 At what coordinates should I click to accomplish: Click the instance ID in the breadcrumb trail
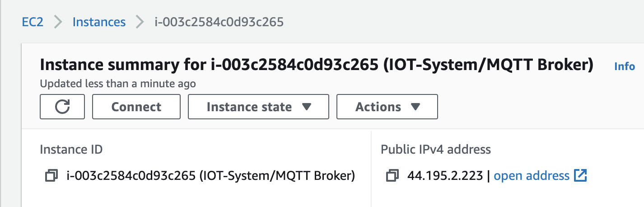click(x=219, y=22)
